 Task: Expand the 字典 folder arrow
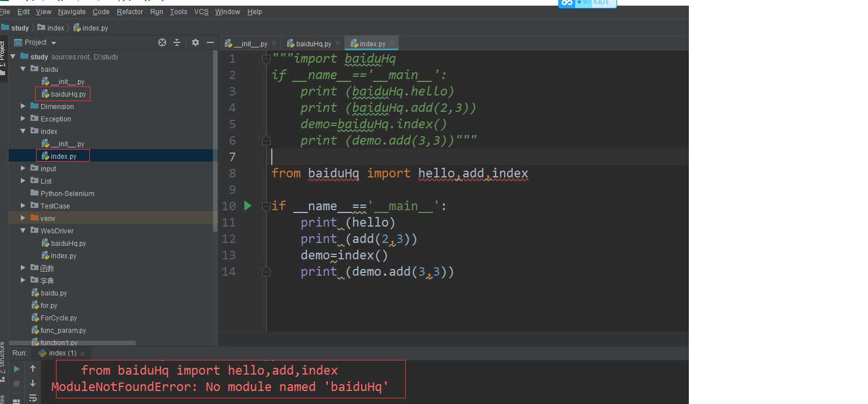coord(23,280)
